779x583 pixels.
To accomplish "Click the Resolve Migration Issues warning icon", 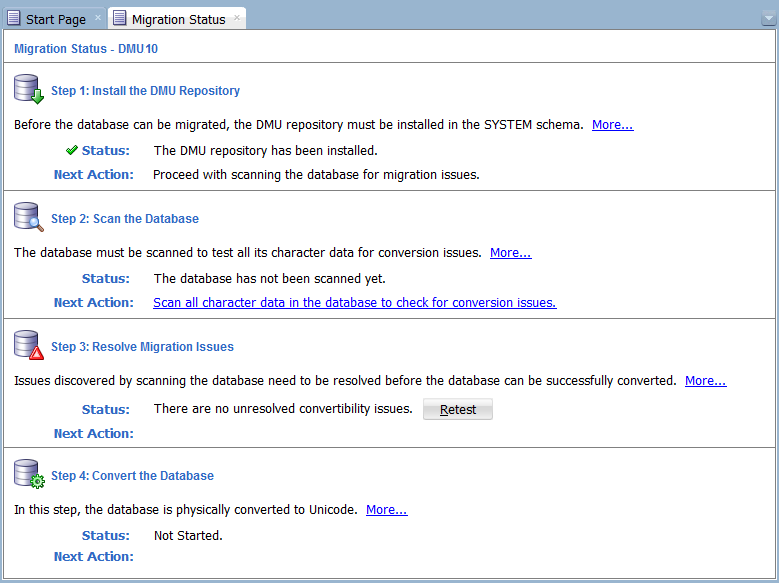I will point(29,346).
